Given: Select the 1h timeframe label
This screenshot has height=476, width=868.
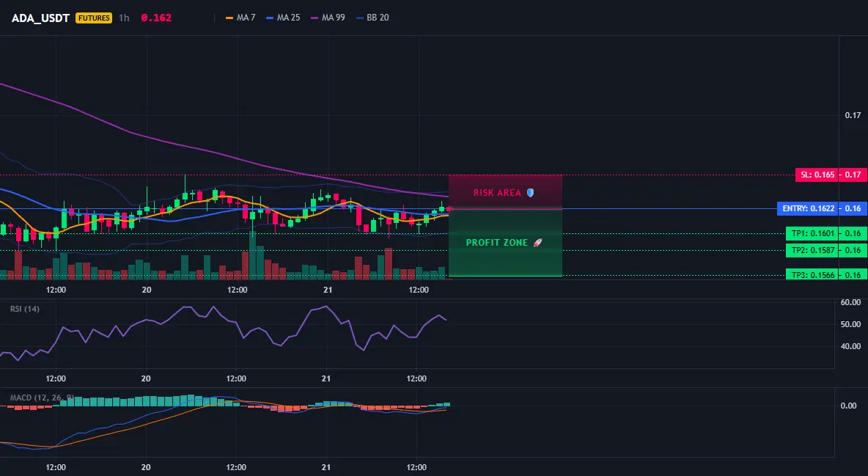Looking at the screenshot, I should tap(124, 18).
